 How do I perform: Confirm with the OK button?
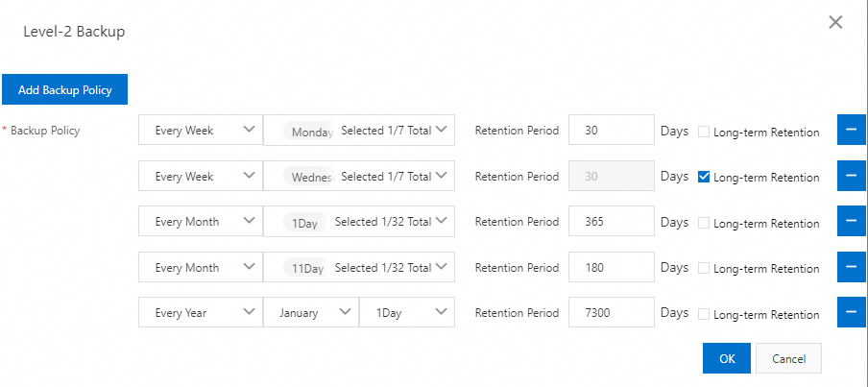click(x=727, y=358)
